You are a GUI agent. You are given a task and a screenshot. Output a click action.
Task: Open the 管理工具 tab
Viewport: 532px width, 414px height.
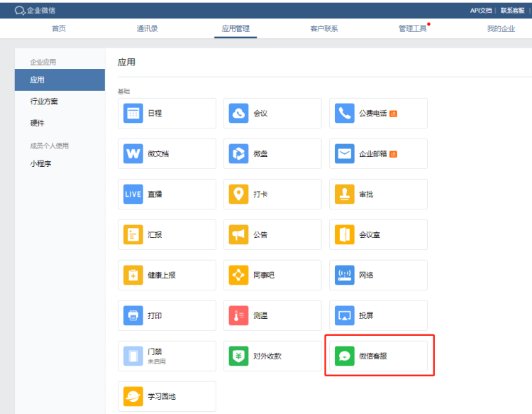click(x=412, y=28)
